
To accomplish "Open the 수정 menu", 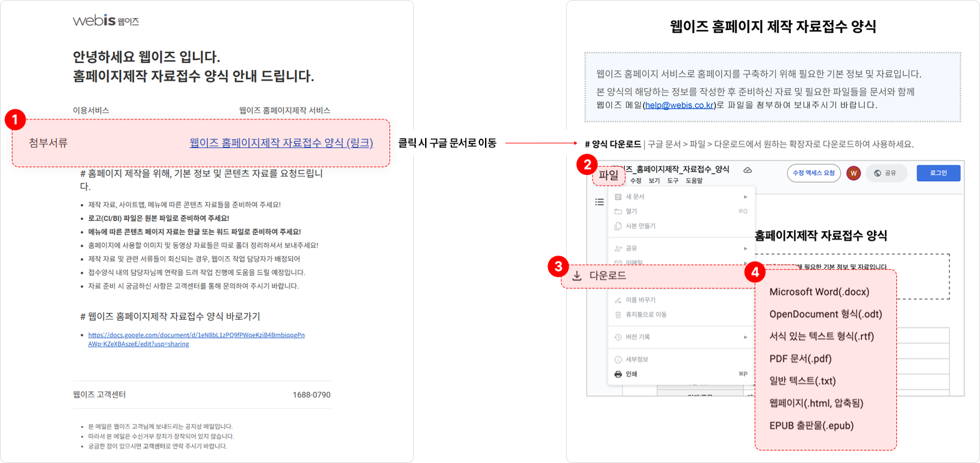I will (635, 181).
